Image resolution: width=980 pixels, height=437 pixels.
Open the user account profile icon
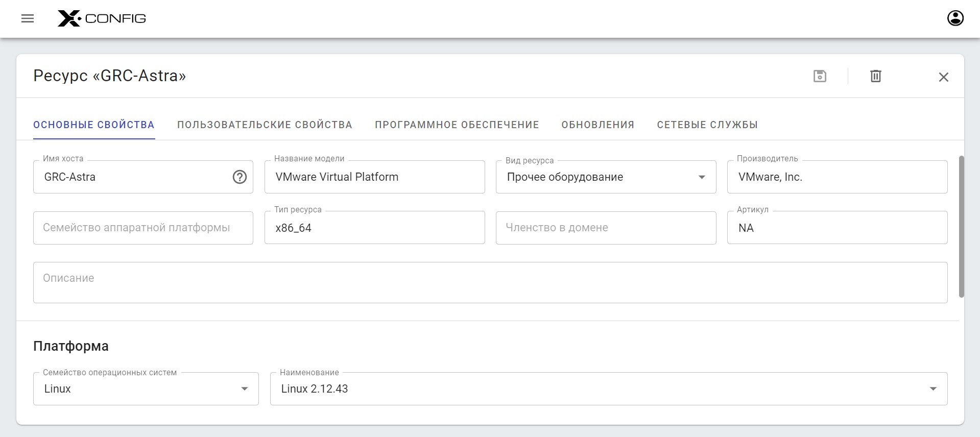pos(955,18)
